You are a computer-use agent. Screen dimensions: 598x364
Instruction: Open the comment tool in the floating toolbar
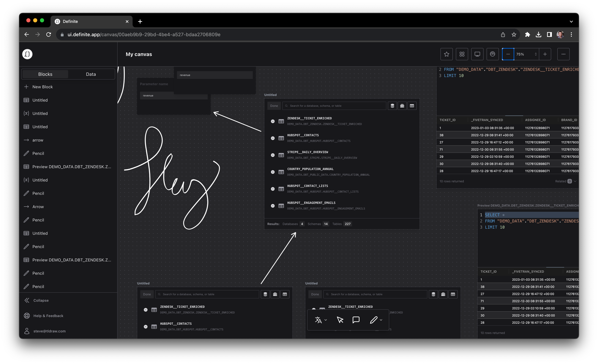pyautogui.click(x=356, y=320)
